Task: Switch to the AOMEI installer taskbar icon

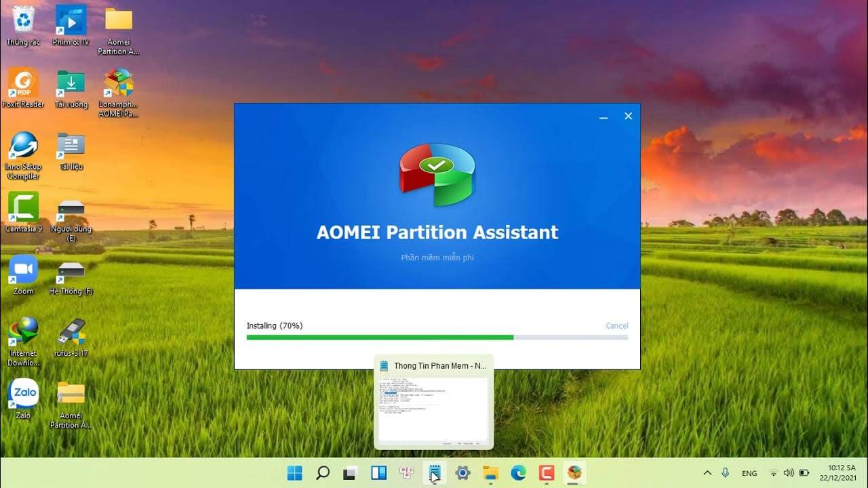Action: pyautogui.click(x=574, y=473)
